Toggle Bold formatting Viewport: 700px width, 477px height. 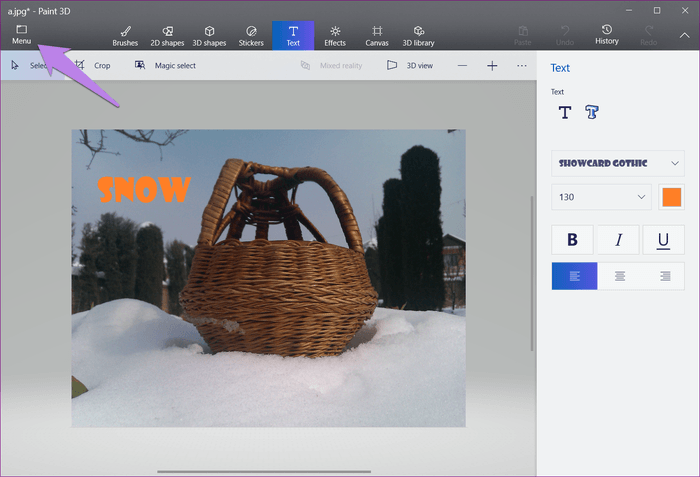(572, 240)
